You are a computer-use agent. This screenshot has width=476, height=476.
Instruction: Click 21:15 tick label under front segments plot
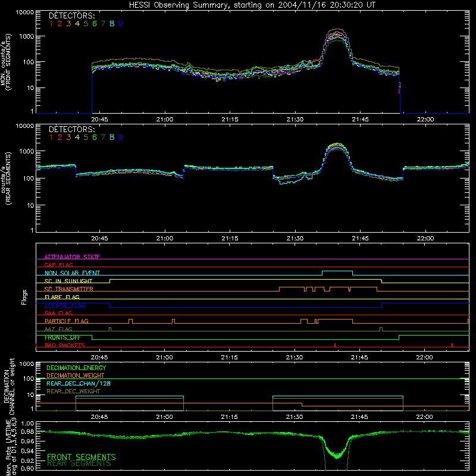(x=230, y=120)
